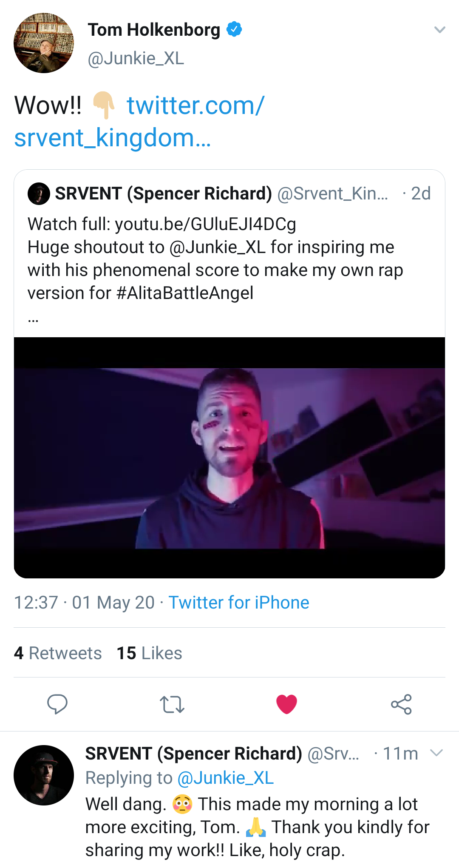Tap the retweet arrows icon
459x868 pixels.
coord(172,704)
